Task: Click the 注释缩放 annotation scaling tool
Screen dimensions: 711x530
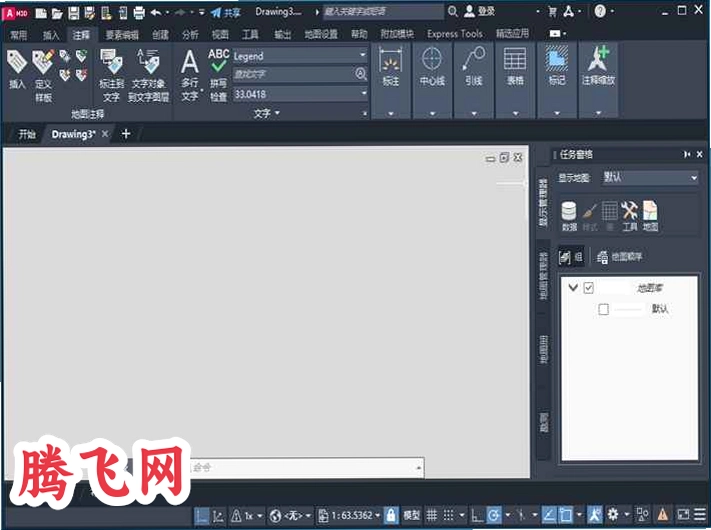Action: (x=598, y=68)
